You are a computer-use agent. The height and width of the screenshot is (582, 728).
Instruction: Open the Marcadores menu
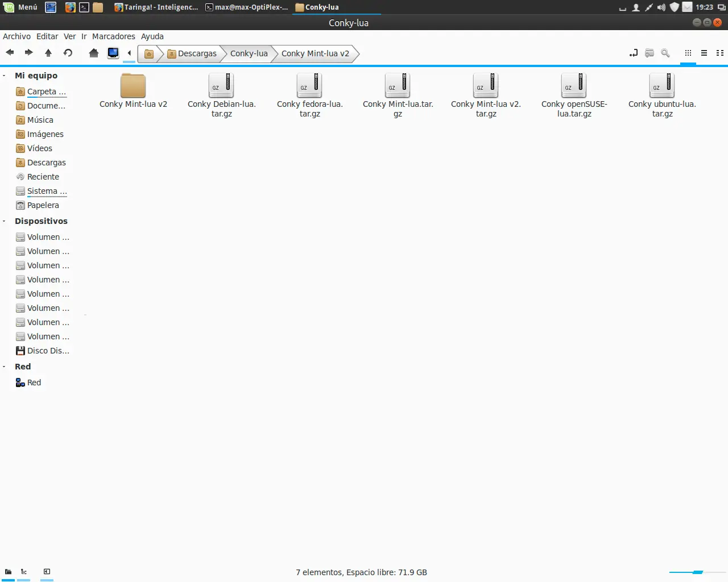pyautogui.click(x=113, y=36)
